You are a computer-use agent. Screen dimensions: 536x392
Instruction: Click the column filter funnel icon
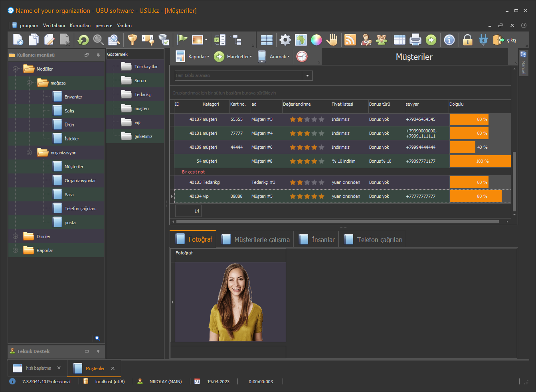pos(148,40)
